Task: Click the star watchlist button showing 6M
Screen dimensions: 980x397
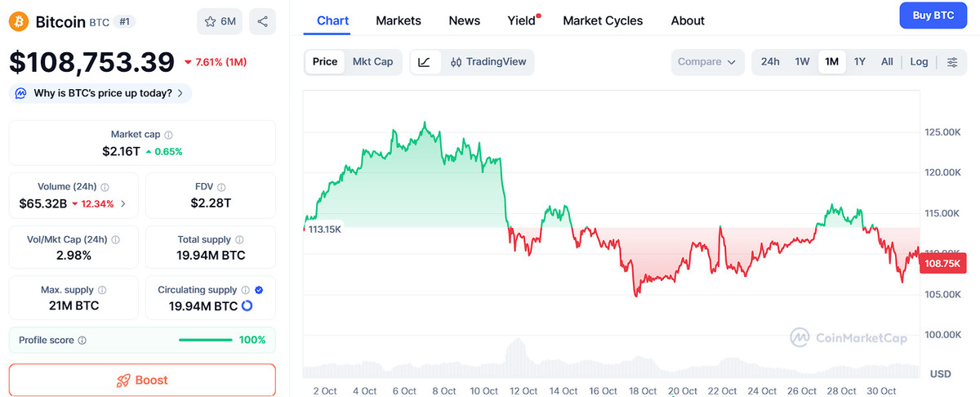Action: 220,21
